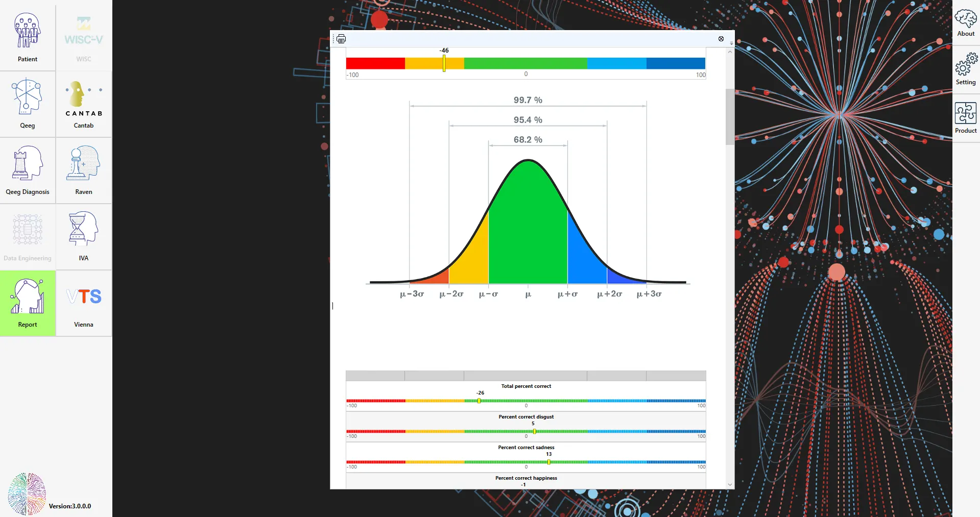Click the report scrollbar up arrow
The image size is (980, 517).
coord(730,52)
